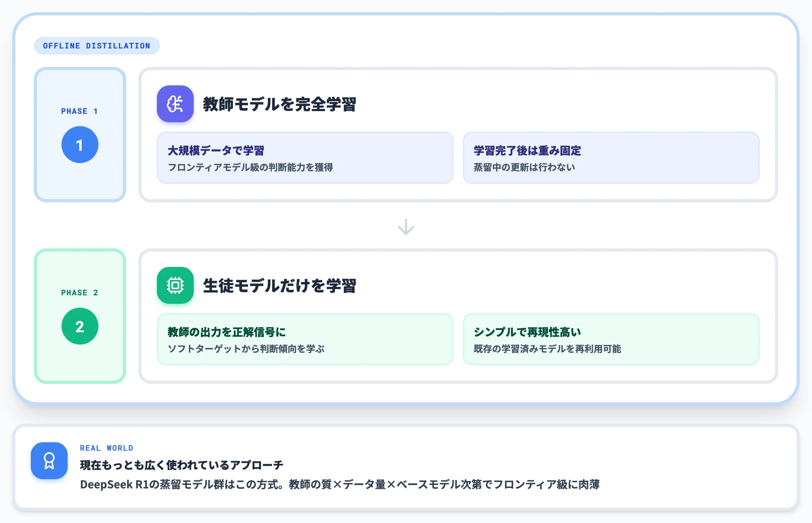The image size is (812, 523).
Task: Click the PHASE 2 label
Action: point(80,293)
